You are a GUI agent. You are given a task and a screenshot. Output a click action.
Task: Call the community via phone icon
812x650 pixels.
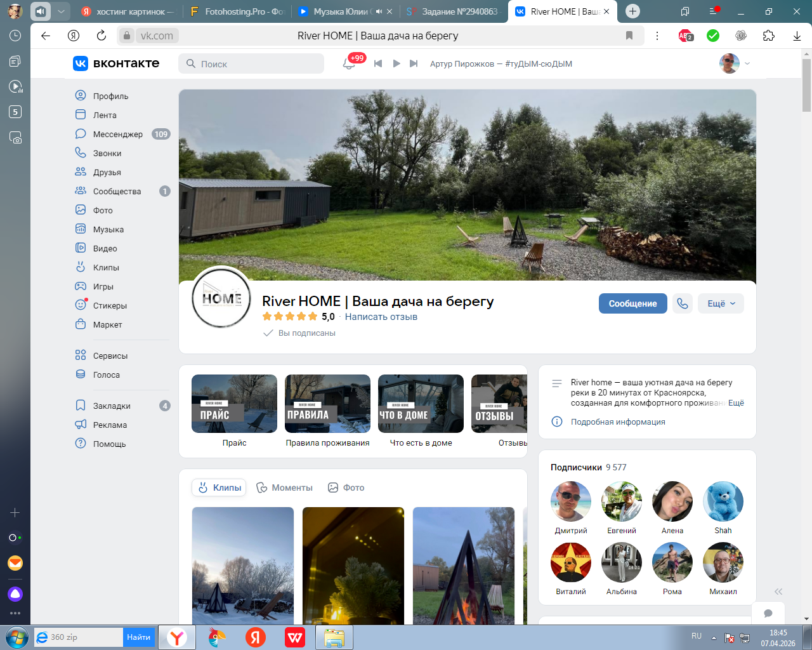[683, 303]
